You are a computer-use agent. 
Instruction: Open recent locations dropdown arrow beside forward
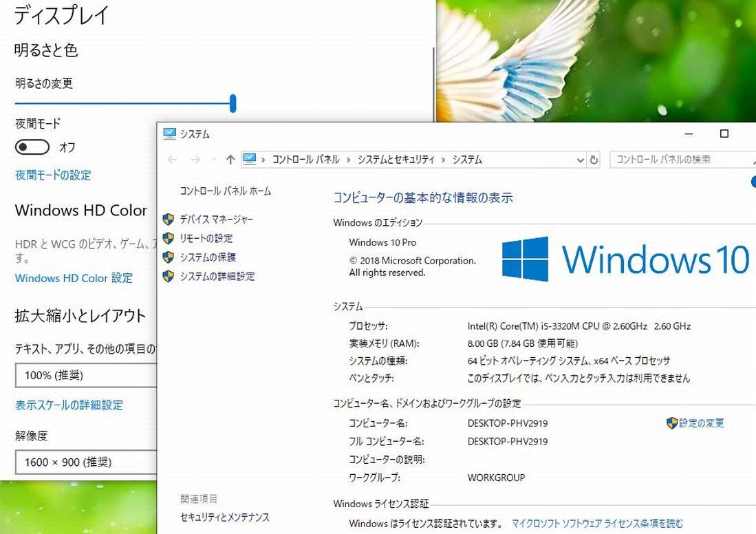click(213, 160)
